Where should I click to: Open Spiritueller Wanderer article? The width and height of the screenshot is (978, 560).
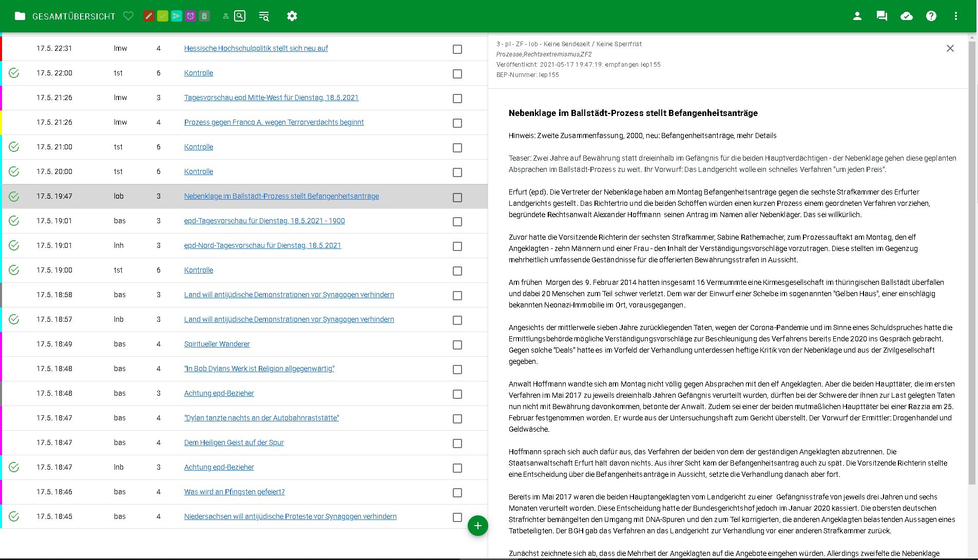pos(217,344)
